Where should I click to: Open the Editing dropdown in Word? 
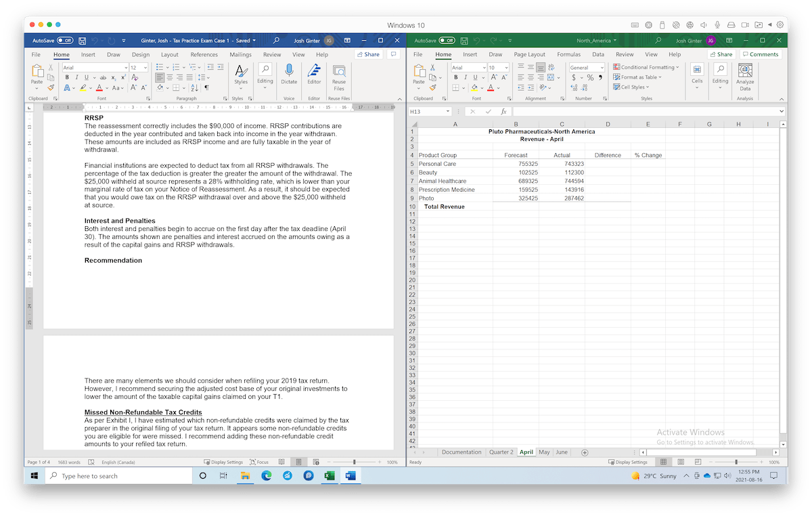coord(265,77)
